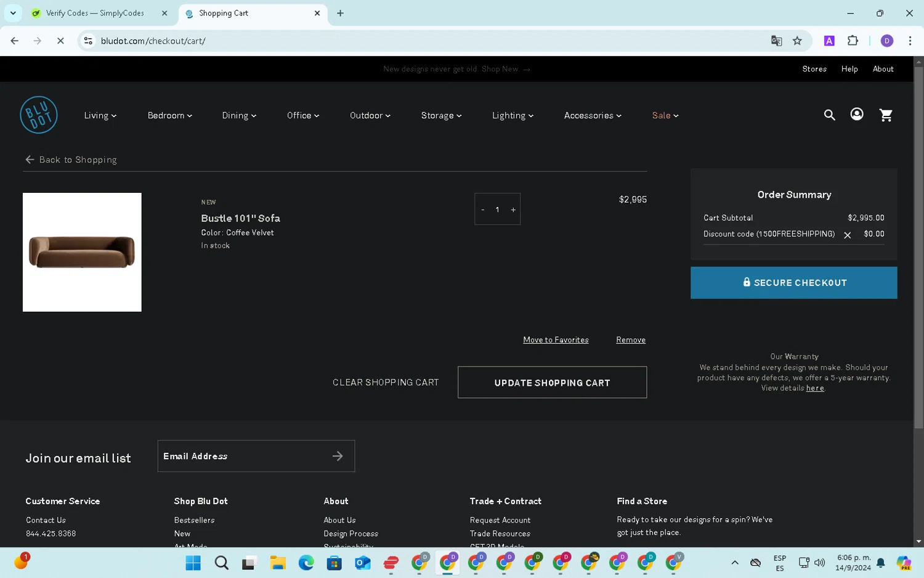924x578 pixels.
Task: Click the Blu Dot logo
Action: [39, 115]
